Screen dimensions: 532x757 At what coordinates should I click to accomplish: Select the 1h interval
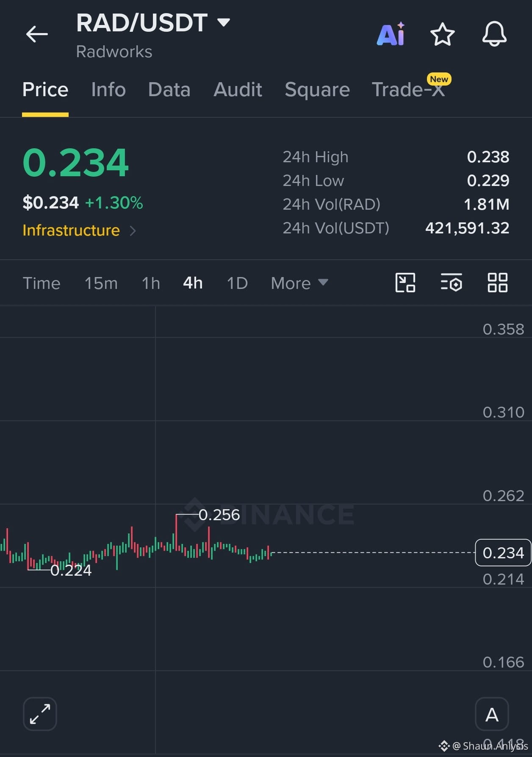(151, 283)
